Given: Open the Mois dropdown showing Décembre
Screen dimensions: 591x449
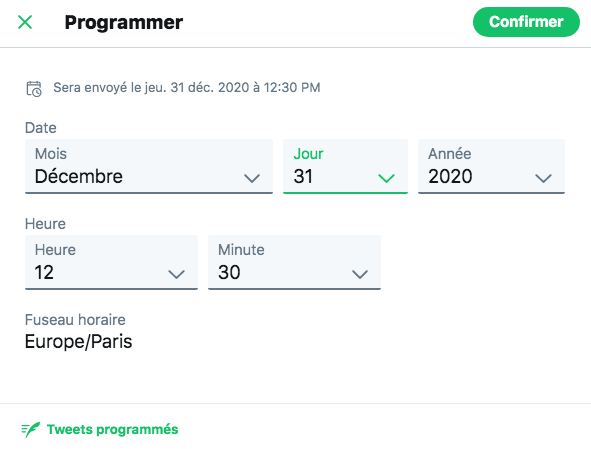Looking at the screenshot, I should click(149, 166).
